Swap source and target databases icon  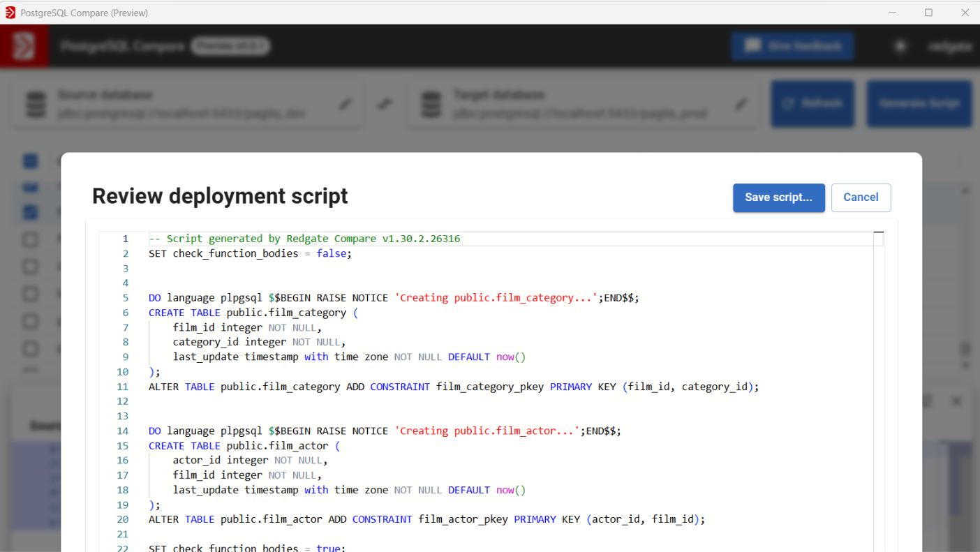384,104
